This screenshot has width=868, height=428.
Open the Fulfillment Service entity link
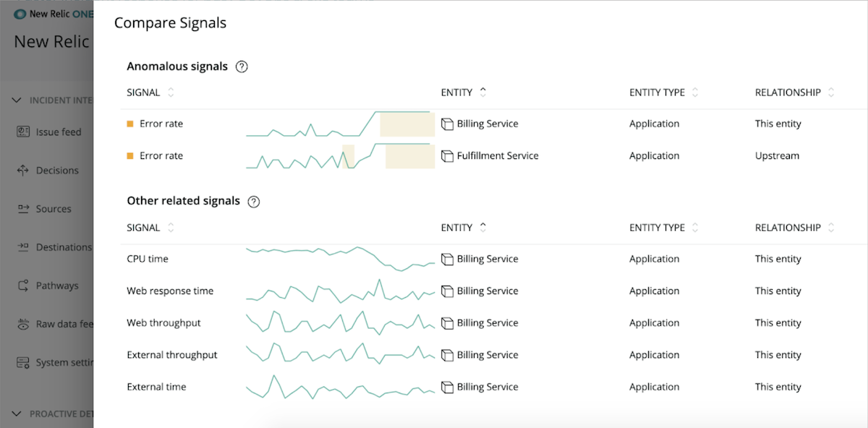[498, 155]
